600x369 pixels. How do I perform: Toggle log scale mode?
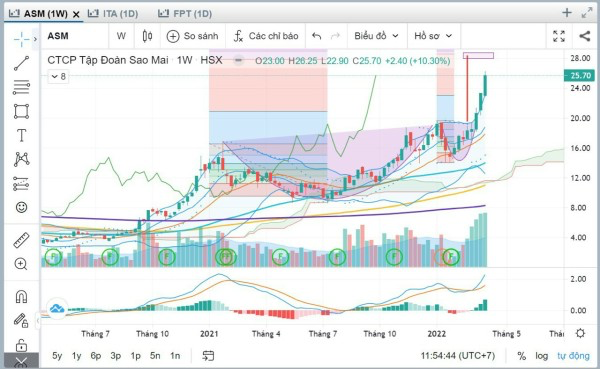coord(541,356)
